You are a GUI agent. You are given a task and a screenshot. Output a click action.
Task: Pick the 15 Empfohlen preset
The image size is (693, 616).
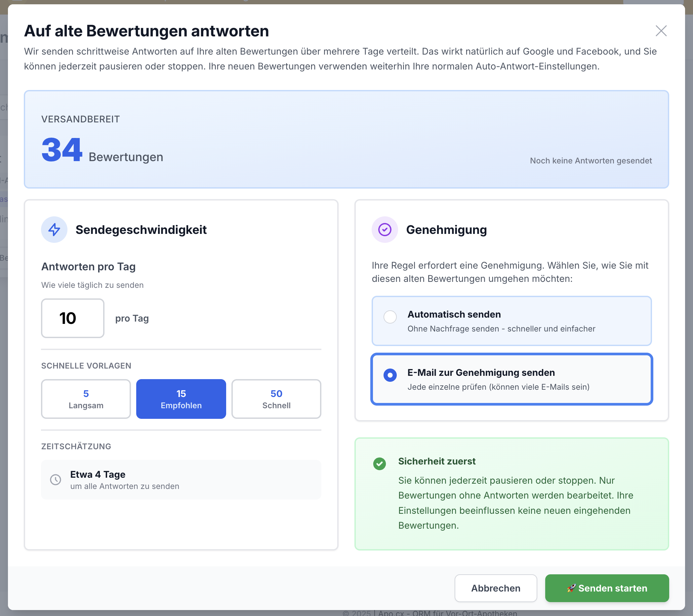(181, 399)
